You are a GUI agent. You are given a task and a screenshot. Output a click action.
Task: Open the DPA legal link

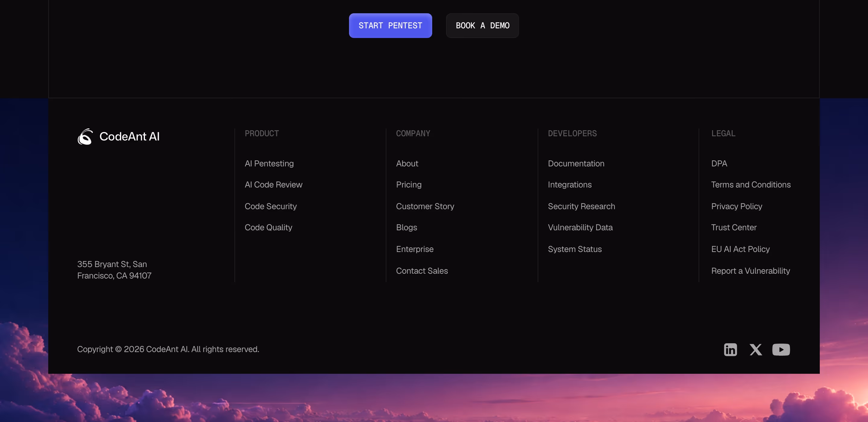coord(719,163)
